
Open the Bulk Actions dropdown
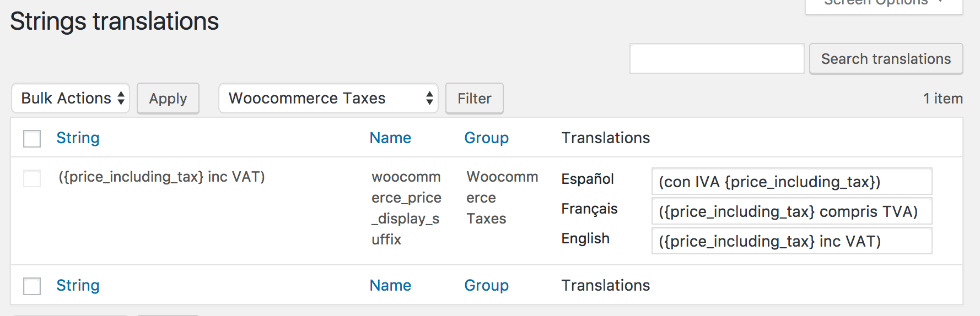[x=71, y=98]
